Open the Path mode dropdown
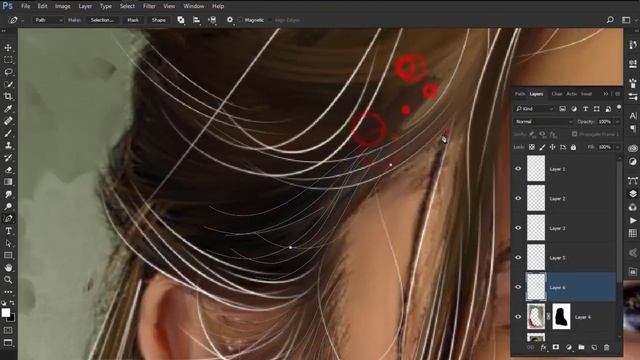The image size is (640, 360). 48,20
